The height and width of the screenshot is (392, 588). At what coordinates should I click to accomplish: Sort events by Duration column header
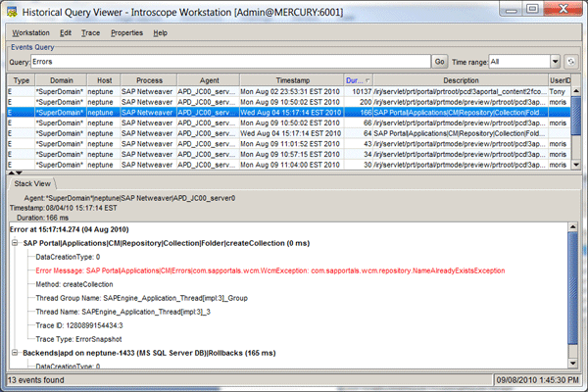click(x=358, y=79)
